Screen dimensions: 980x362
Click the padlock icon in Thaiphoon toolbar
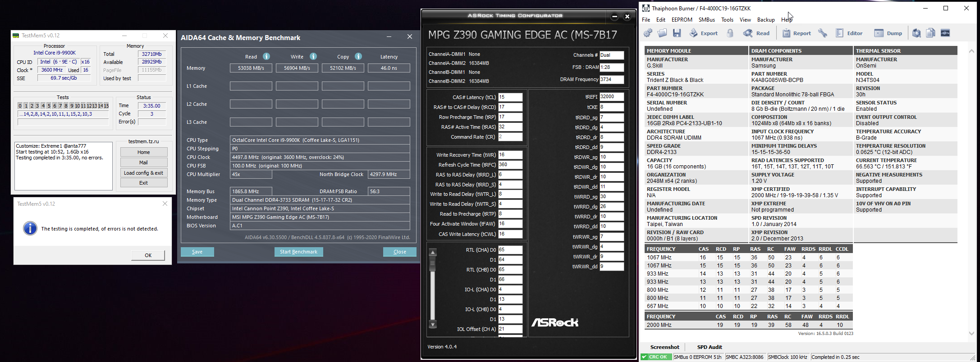coord(730,33)
